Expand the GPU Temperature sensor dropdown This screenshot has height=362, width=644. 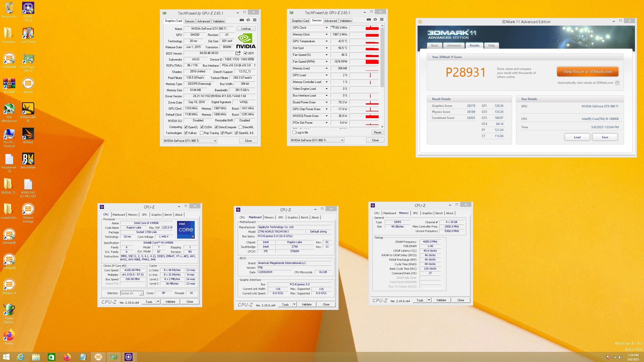pos(327,41)
